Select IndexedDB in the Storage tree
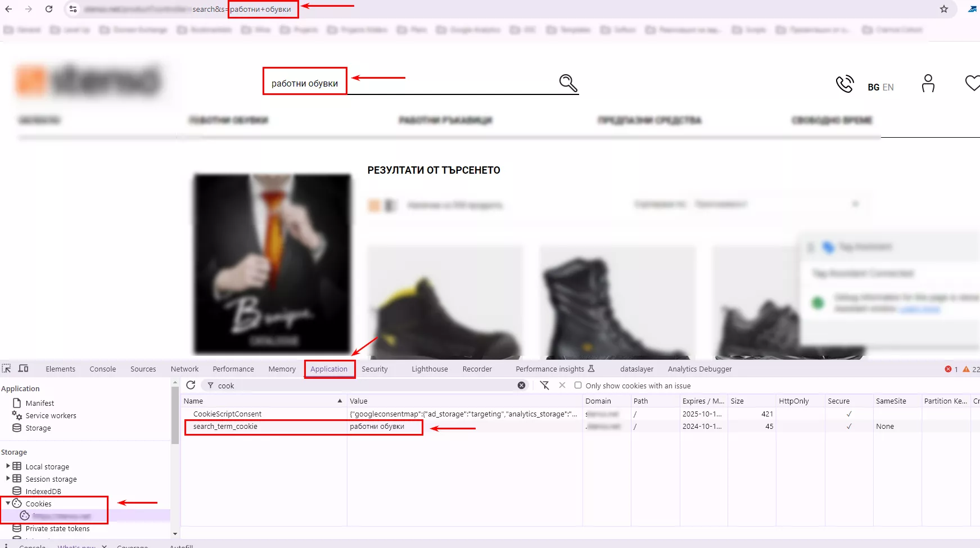The height and width of the screenshot is (548, 980). 43,491
